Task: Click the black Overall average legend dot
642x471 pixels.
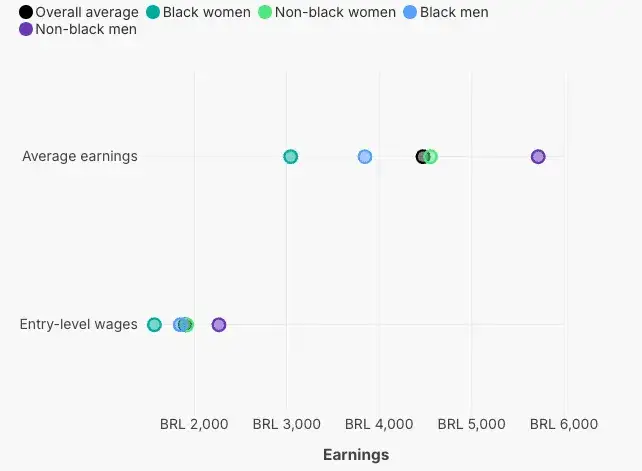Action: [x=26, y=12]
